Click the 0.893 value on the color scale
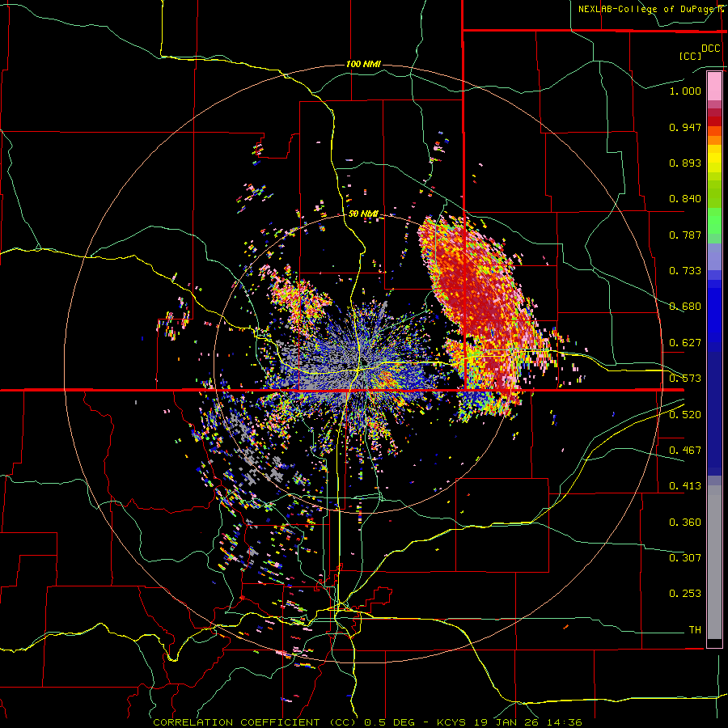 pyautogui.click(x=685, y=163)
